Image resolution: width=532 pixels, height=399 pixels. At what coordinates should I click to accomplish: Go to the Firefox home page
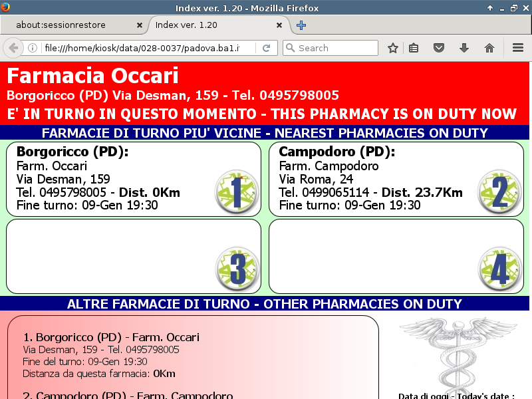pyautogui.click(x=489, y=48)
